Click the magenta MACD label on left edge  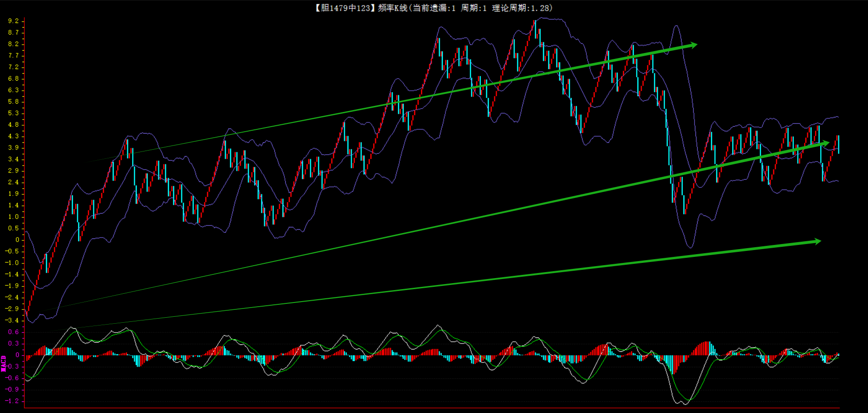pos(4,363)
